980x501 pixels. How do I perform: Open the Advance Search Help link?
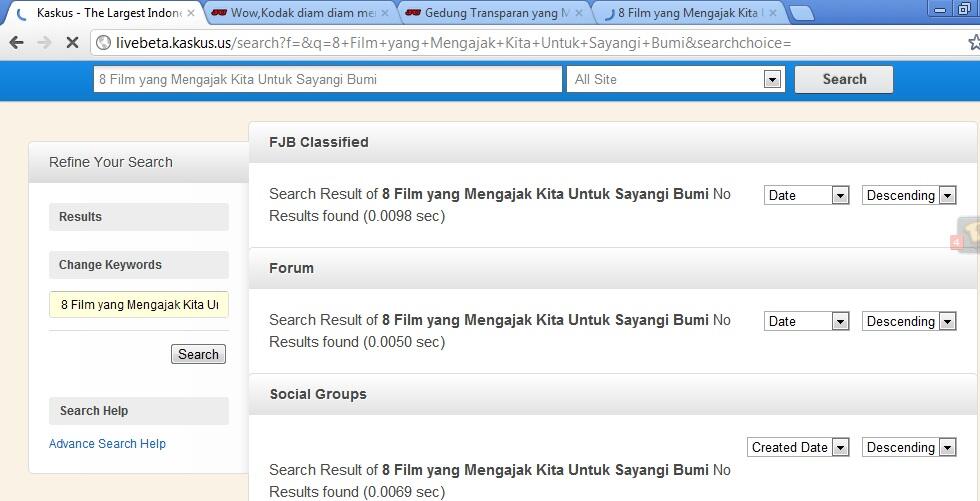point(108,444)
